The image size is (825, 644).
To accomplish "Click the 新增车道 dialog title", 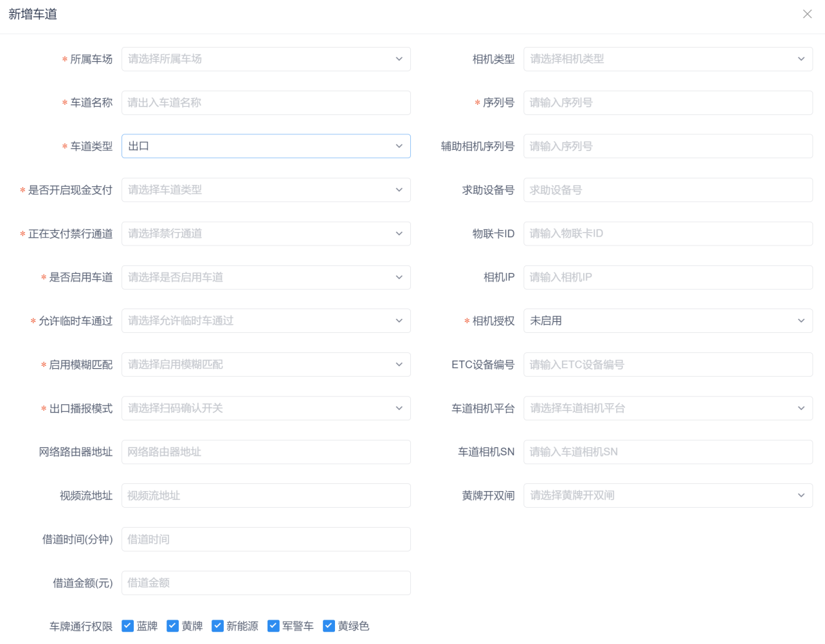I will 33,14.
